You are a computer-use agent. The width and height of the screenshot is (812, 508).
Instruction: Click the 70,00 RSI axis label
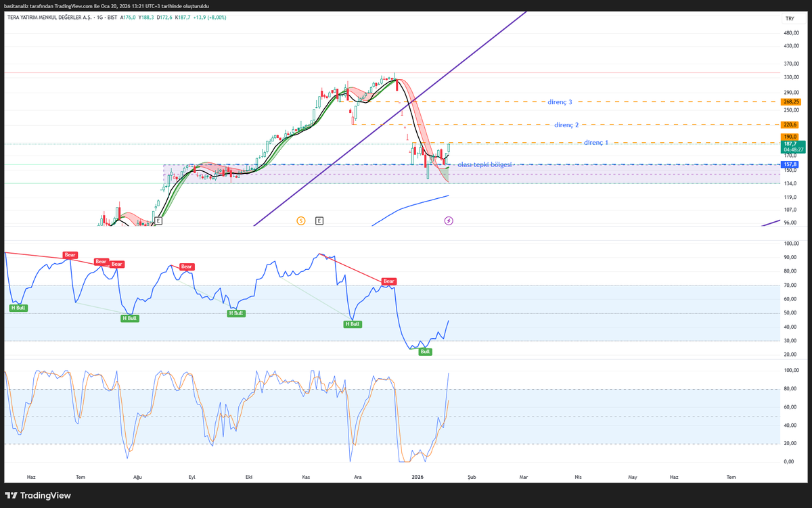[790, 285]
